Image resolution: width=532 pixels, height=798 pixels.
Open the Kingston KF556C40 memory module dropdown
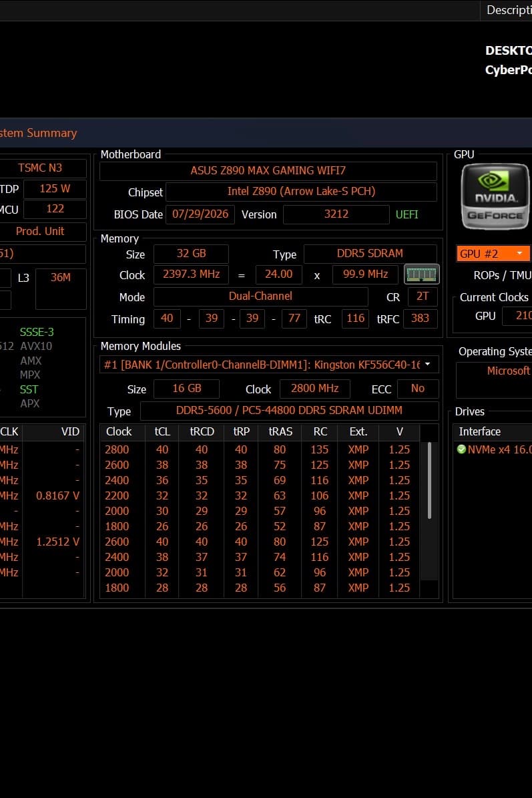click(269, 365)
